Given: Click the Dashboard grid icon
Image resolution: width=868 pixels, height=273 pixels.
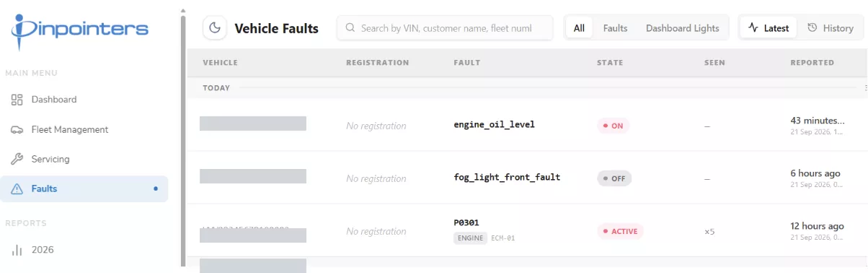Looking at the screenshot, I should point(17,100).
